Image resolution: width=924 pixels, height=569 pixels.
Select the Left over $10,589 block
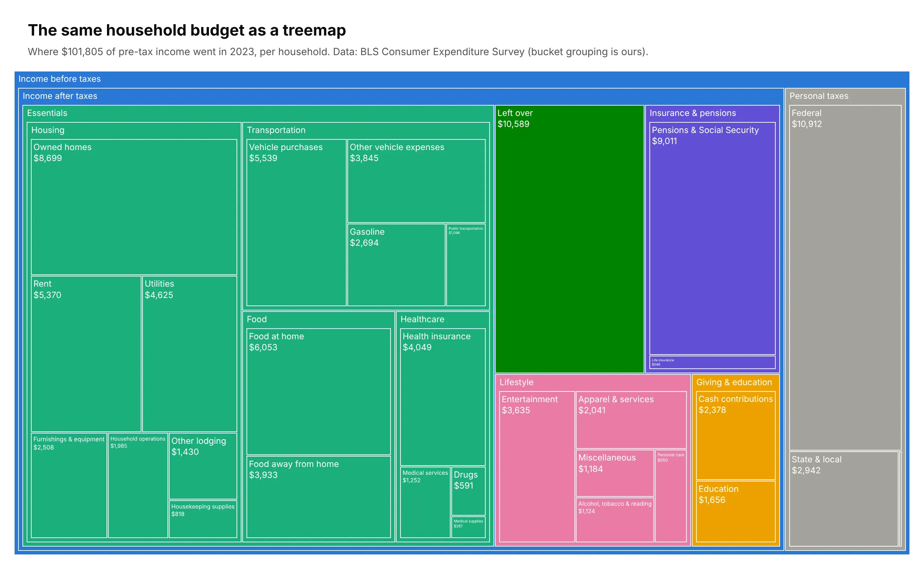click(x=569, y=239)
